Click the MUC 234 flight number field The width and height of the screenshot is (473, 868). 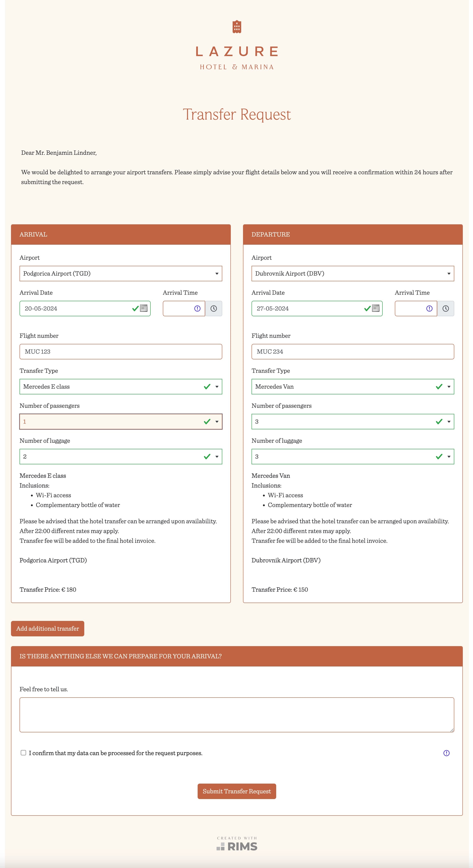coord(353,351)
